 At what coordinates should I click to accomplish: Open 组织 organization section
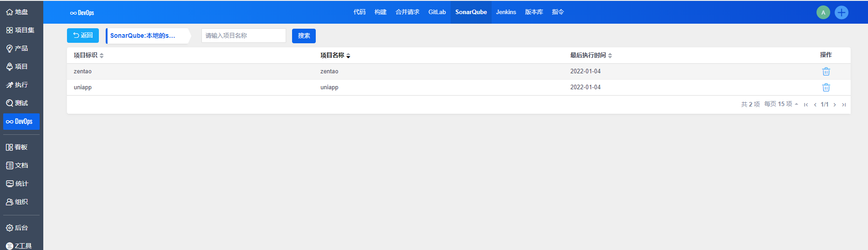tap(17, 202)
